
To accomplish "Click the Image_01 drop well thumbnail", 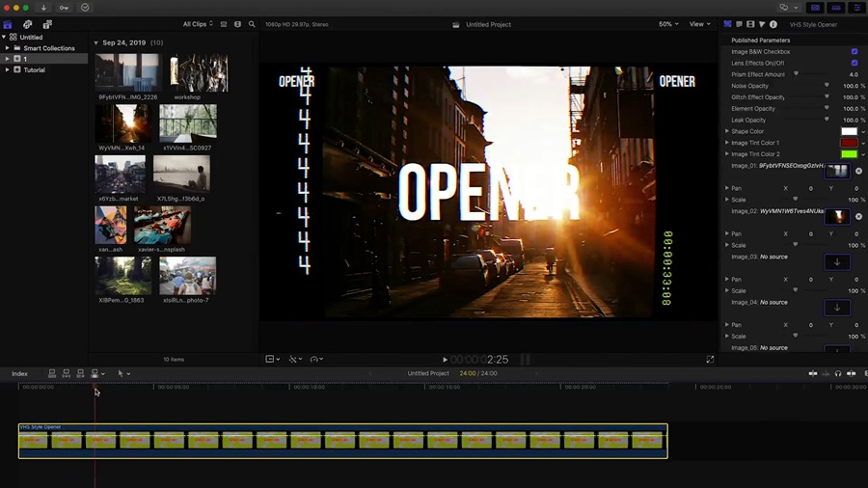I will click(x=837, y=171).
